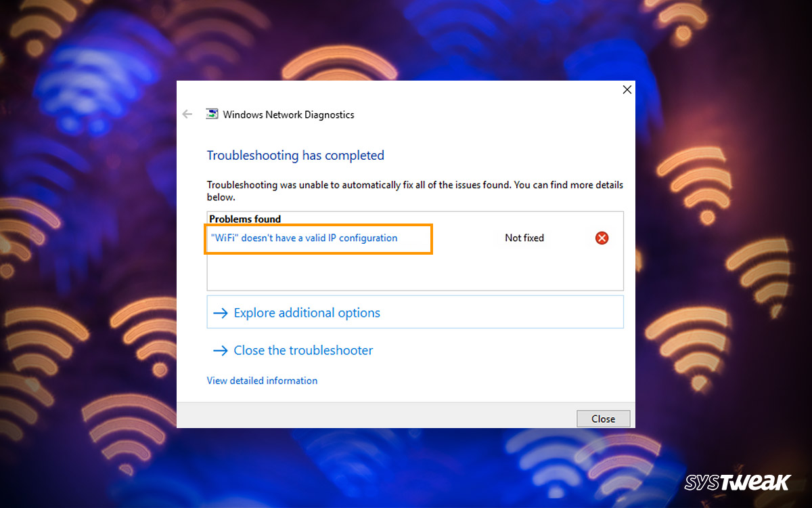The width and height of the screenshot is (812, 508).
Task: Click the red error status icon
Action: [602, 238]
